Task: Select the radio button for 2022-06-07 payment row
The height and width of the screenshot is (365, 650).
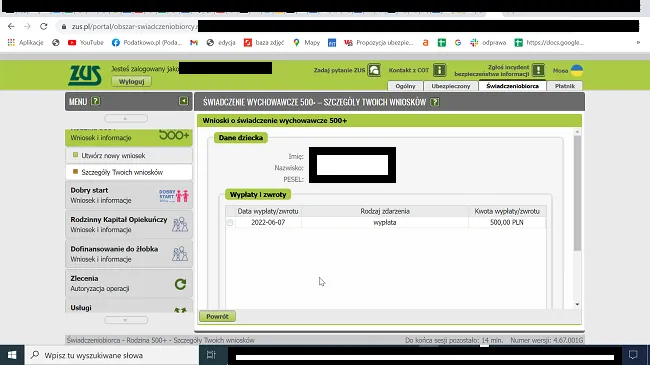Action: 230,223
